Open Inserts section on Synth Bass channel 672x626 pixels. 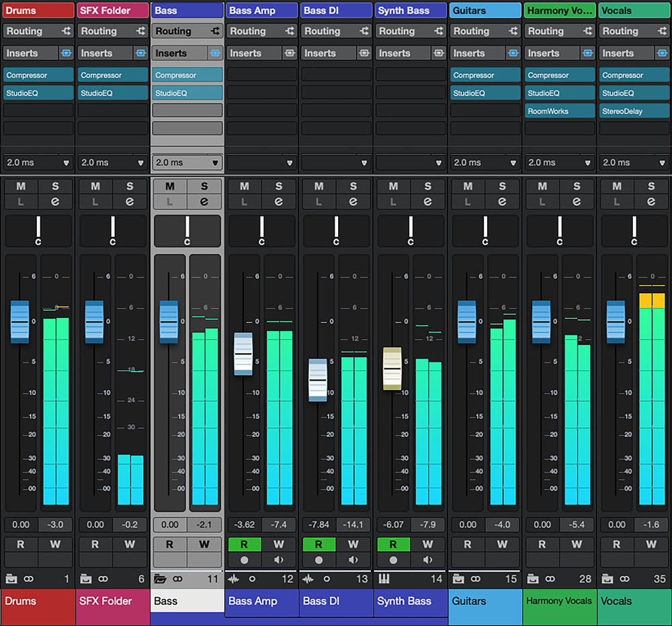tap(403, 52)
